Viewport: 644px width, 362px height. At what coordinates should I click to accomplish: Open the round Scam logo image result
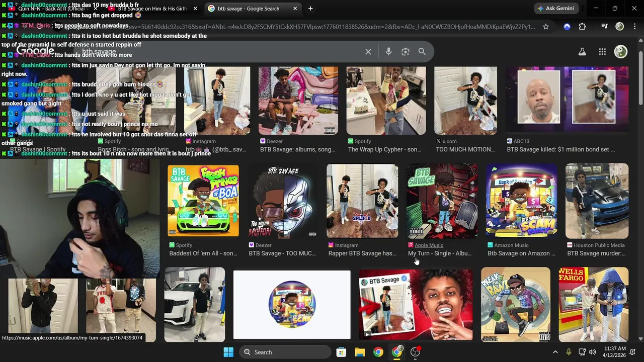[292, 305]
